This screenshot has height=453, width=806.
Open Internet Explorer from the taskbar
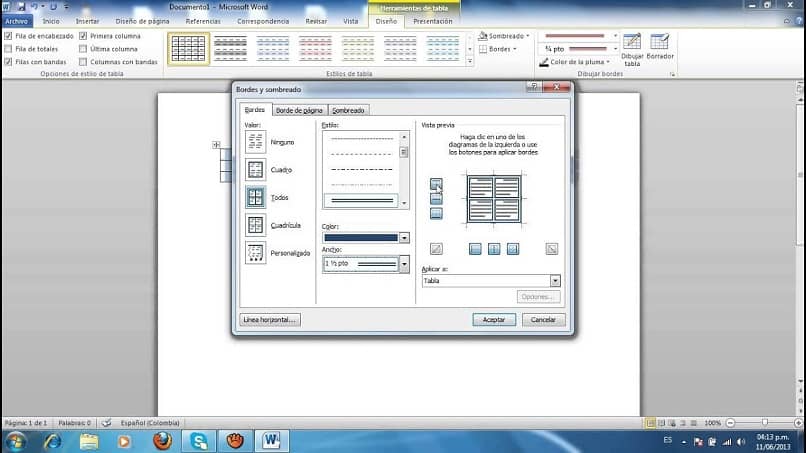coord(52,441)
